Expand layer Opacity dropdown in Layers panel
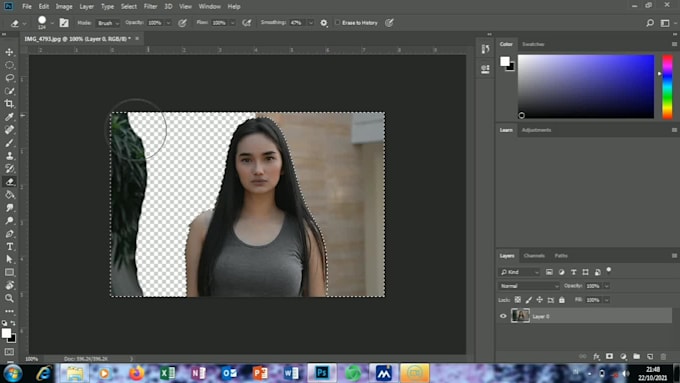The image size is (680, 383). point(607,286)
